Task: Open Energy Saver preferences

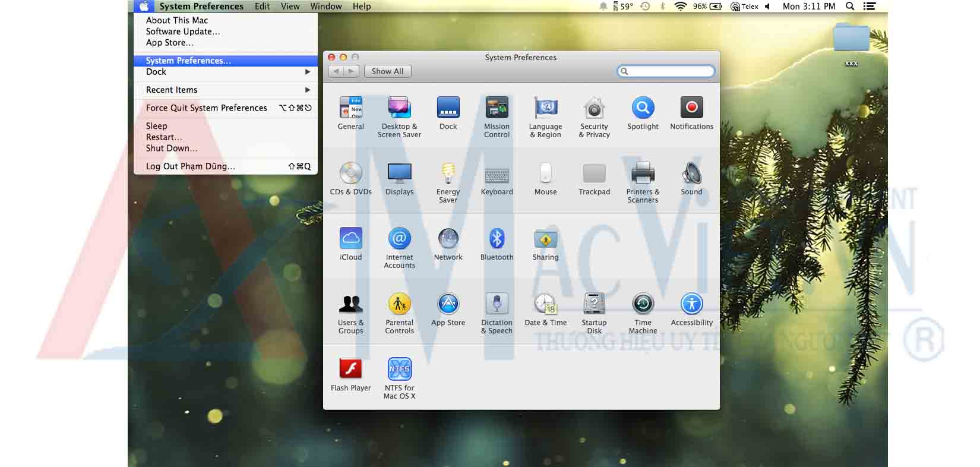Action: [x=448, y=182]
